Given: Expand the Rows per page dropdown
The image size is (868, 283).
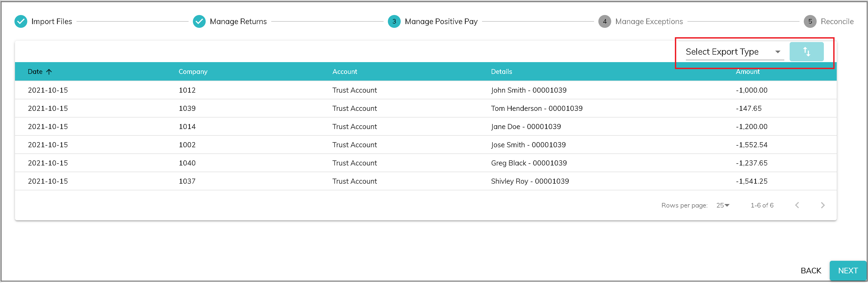Looking at the screenshot, I should tap(722, 205).
